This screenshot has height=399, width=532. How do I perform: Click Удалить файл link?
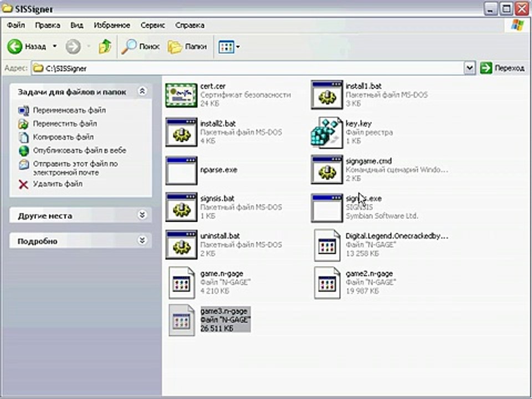click(x=58, y=184)
